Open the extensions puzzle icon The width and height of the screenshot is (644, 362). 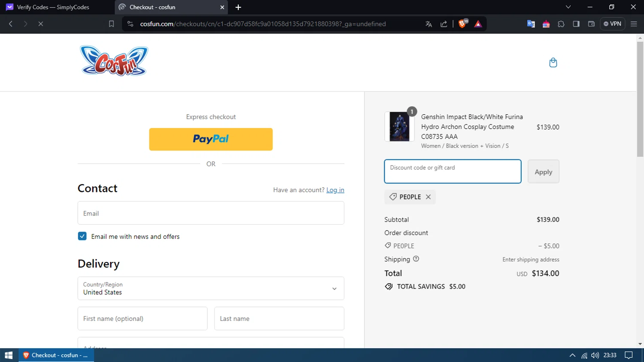561,24
